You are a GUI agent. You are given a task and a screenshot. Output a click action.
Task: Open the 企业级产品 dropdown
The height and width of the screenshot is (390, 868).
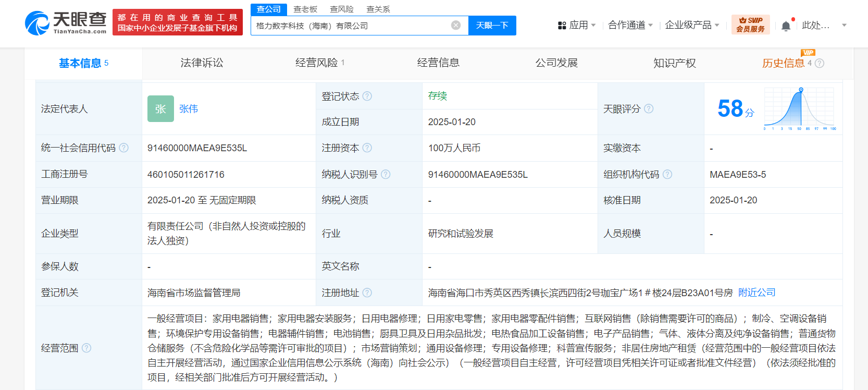point(692,25)
